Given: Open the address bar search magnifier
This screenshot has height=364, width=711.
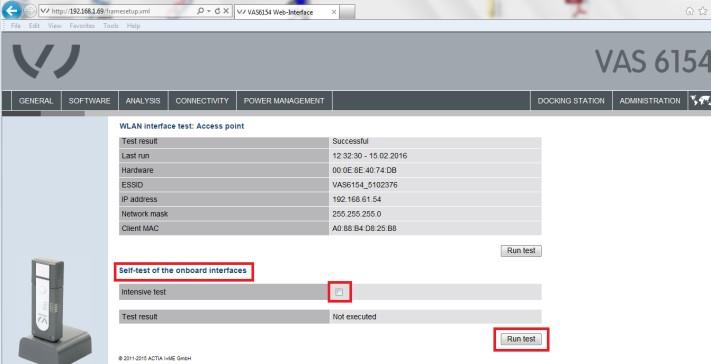Looking at the screenshot, I should (x=200, y=11).
